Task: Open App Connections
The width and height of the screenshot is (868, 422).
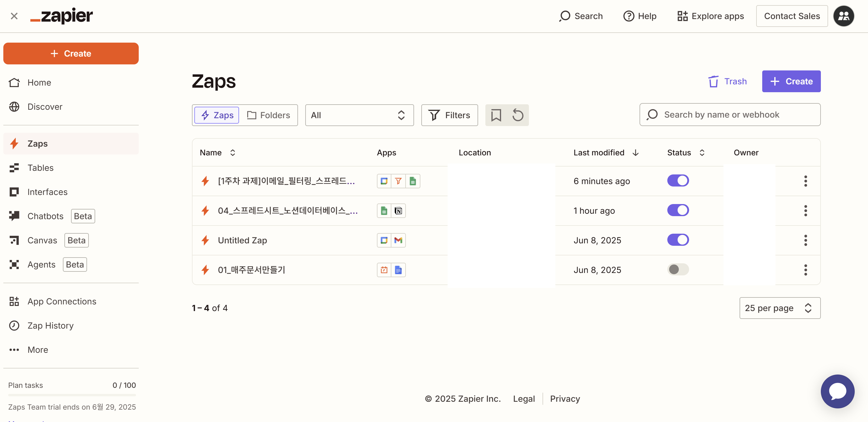Action: tap(71, 301)
